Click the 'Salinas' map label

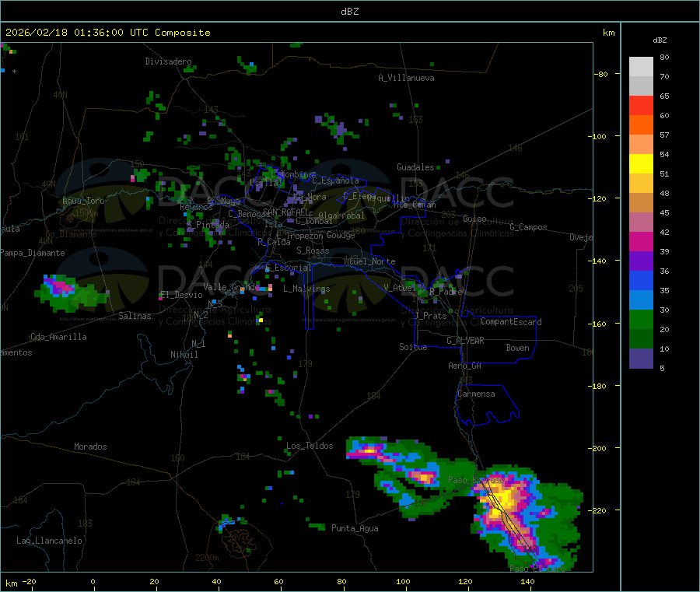(135, 316)
